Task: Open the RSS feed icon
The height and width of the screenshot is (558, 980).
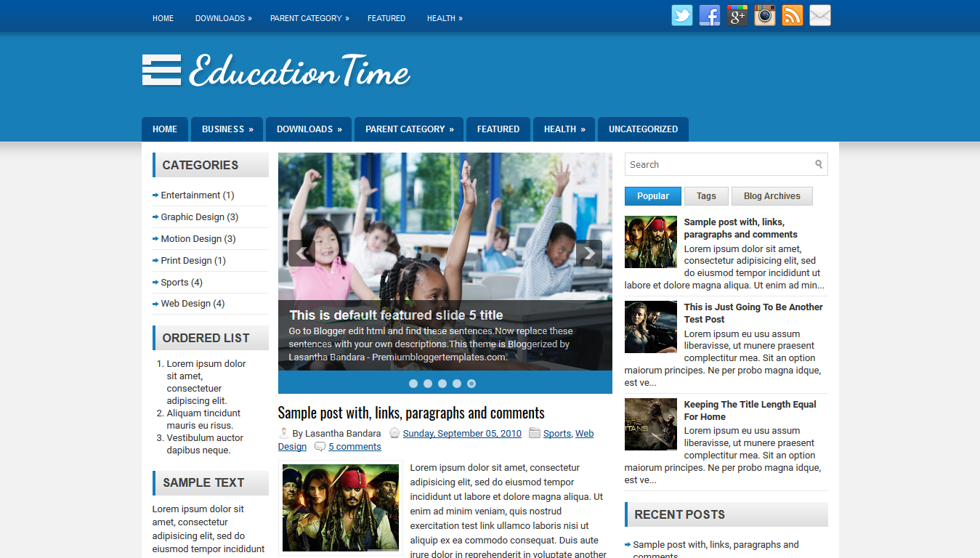Action: pos(793,15)
